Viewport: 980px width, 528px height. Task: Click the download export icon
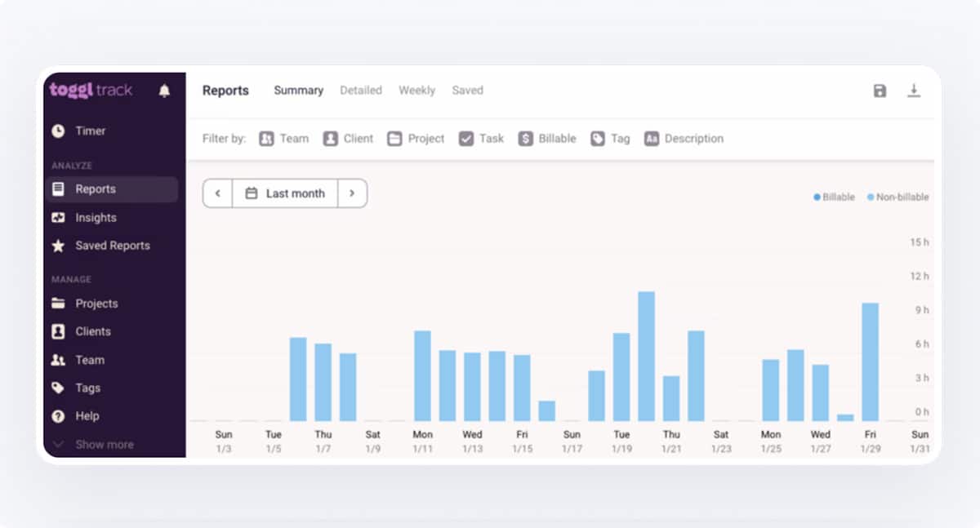pyautogui.click(x=914, y=91)
